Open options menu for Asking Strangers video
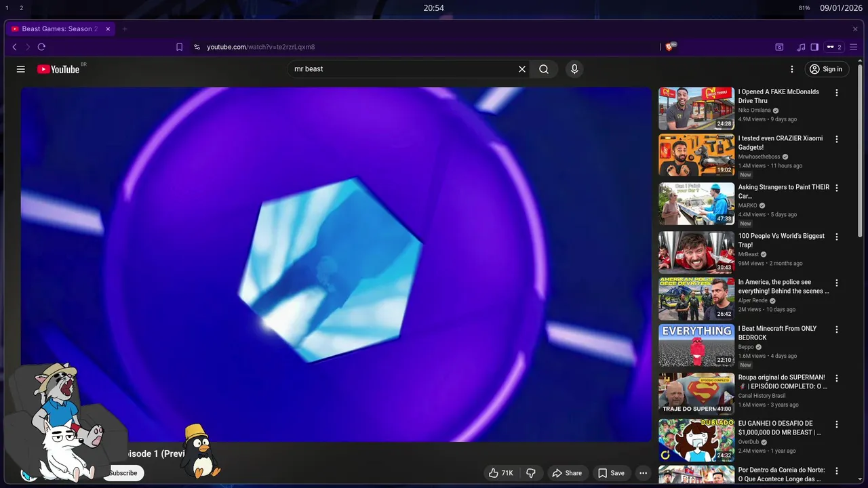This screenshot has width=868, height=488. 837,188
